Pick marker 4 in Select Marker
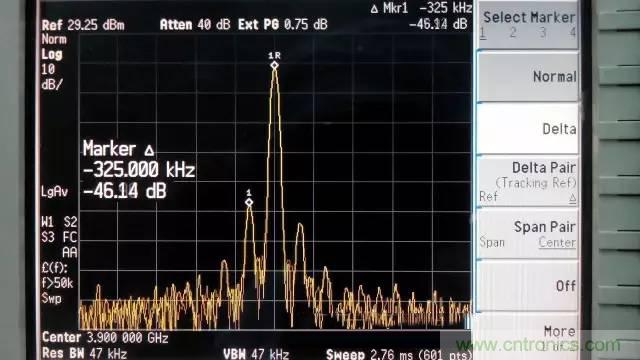 tap(573, 33)
